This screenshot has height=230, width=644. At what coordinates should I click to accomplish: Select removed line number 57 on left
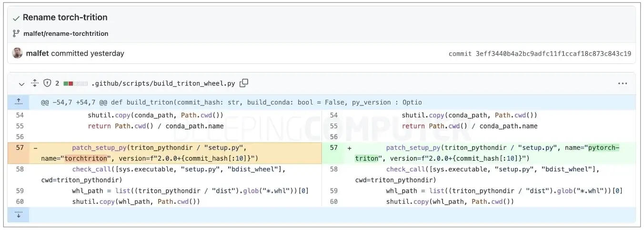tap(19, 147)
